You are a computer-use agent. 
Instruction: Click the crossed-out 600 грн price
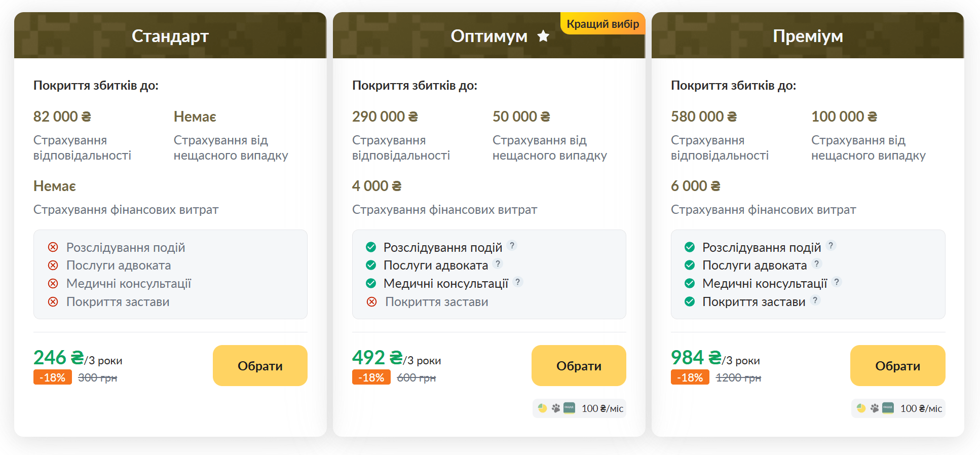point(416,377)
